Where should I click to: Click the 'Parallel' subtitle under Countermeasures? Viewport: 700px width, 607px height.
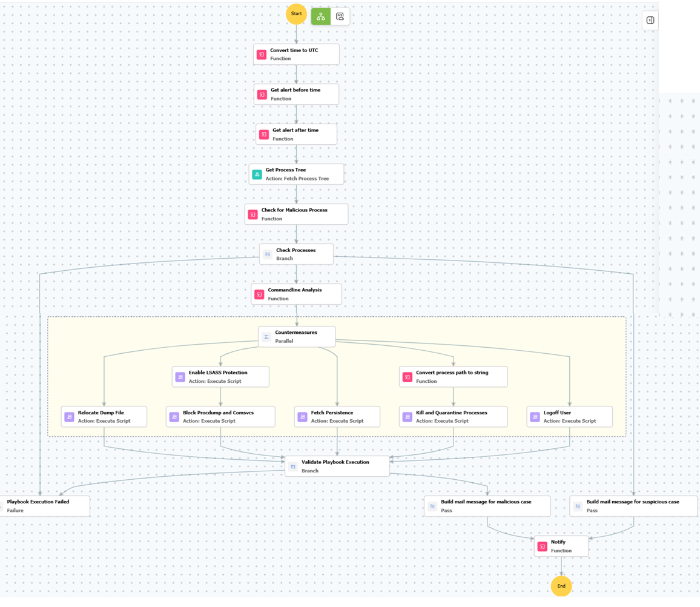[284, 341]
